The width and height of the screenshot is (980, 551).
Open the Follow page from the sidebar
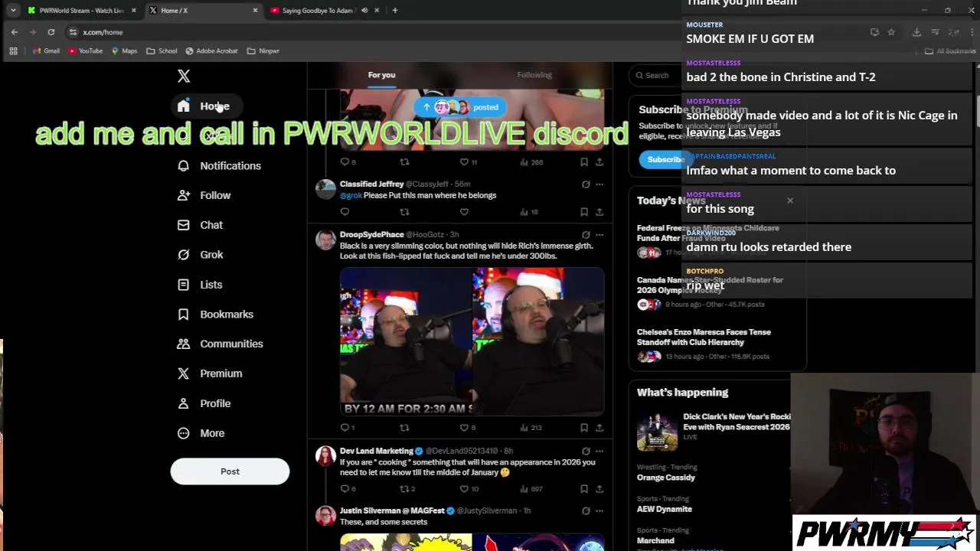coord(204,195)
